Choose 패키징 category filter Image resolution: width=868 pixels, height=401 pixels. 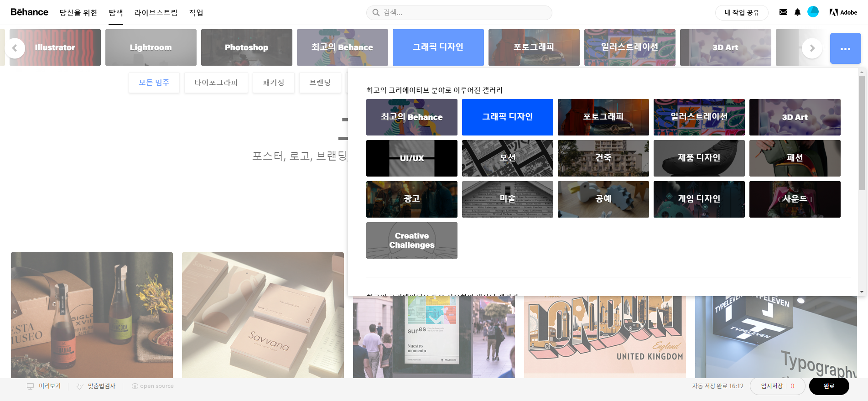pyautogui.click(x=274, y=83)
